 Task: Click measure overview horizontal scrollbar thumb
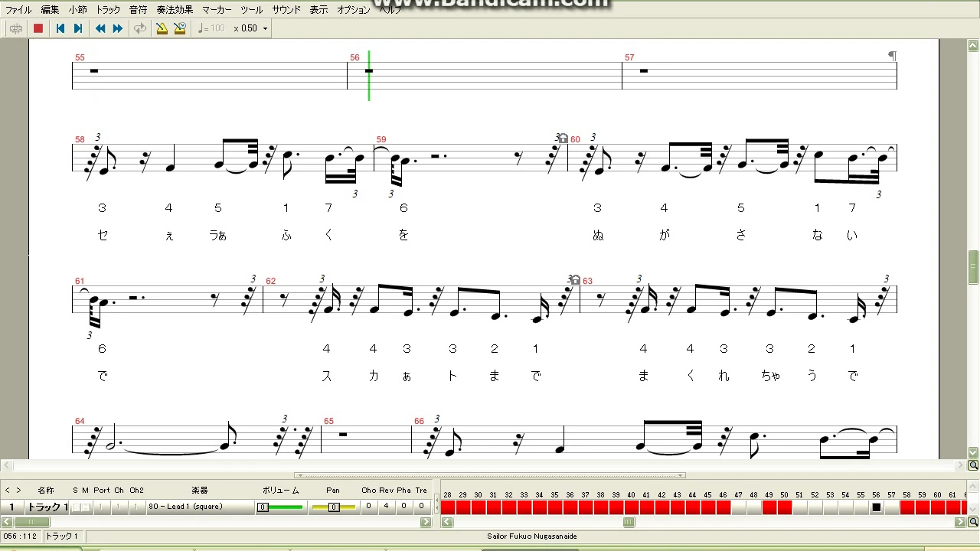click(629, 522)
